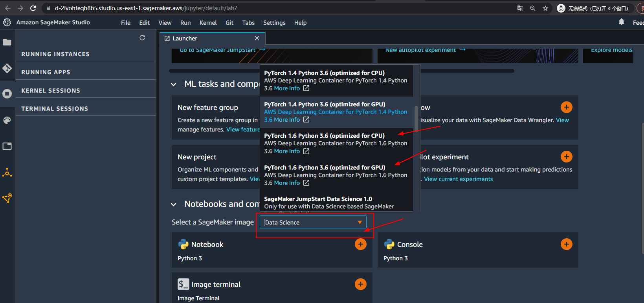Select PyTorch 1.6 Python 3.6 CPU option

[336, 143]
